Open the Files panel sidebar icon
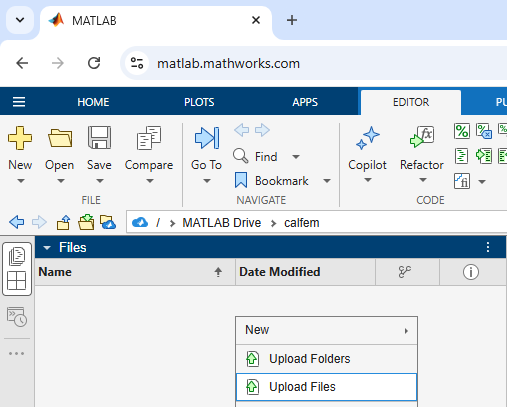This screenshot has width=507, height=407. 17,257
